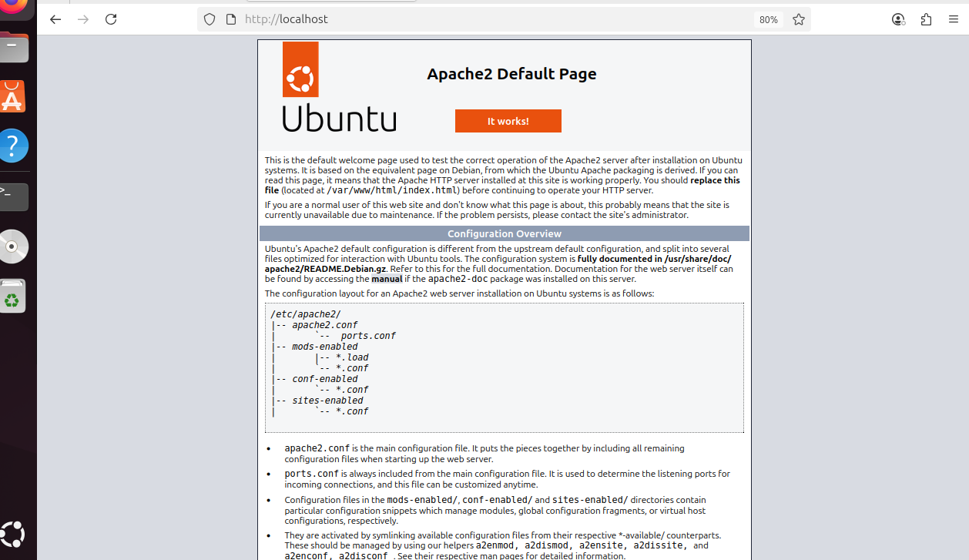This screenshot has width=969, height=560.
Task: Click '/etc/apache2/' in the config tree
Action: [305, 314]
